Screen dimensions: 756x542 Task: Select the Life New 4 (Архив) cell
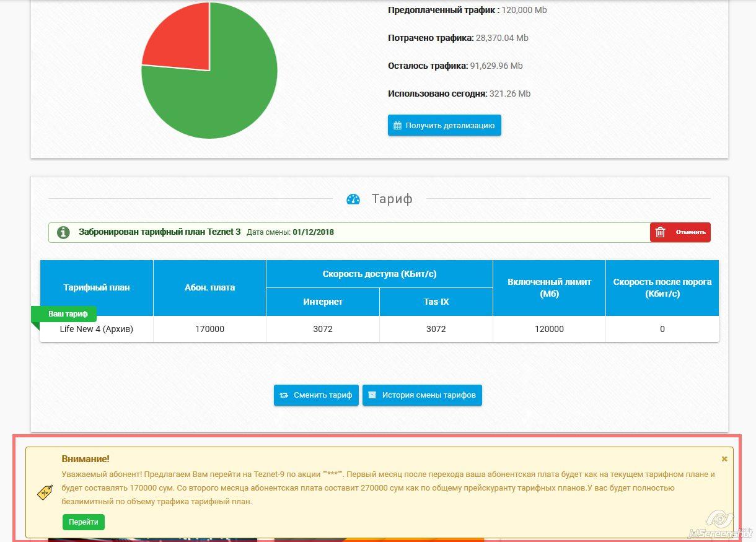[97, 329]
